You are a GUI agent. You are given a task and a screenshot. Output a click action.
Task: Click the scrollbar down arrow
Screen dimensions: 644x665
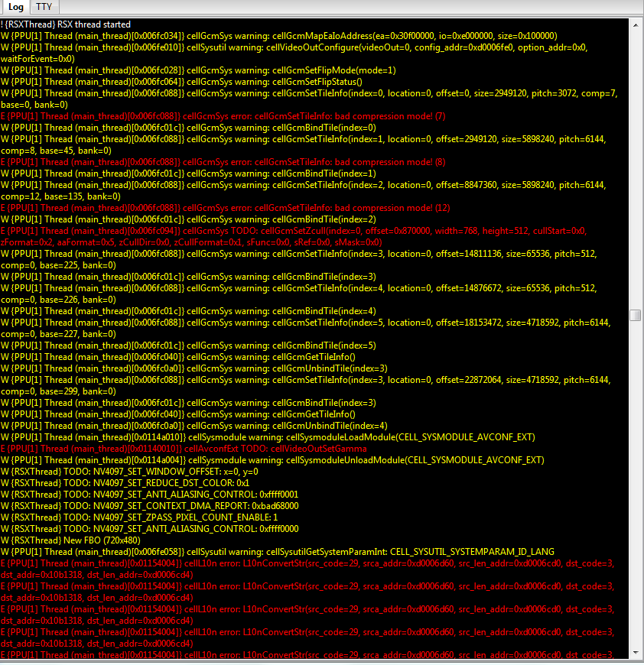point(636,653)
